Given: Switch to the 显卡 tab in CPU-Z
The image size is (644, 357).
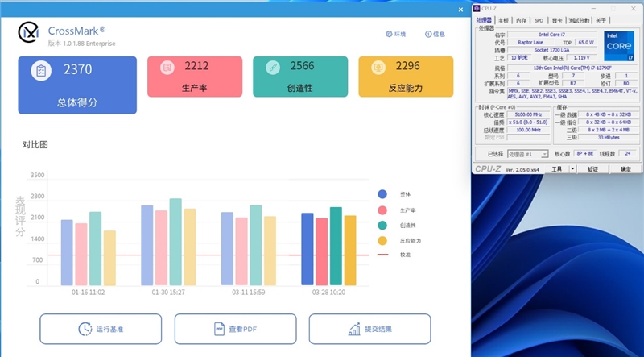Looking at the screenshot, I should [x=557, y=21].
